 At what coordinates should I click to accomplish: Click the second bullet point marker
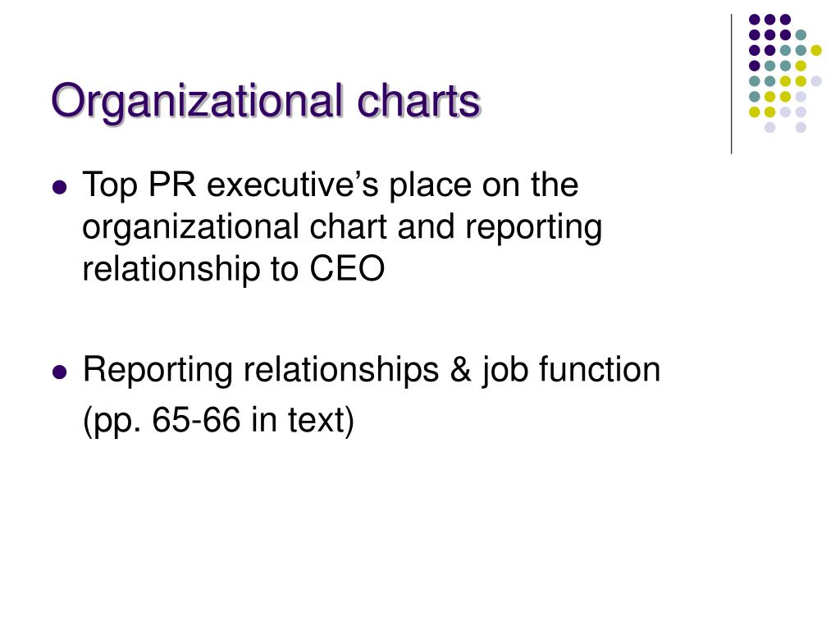[x=60, y=372]
